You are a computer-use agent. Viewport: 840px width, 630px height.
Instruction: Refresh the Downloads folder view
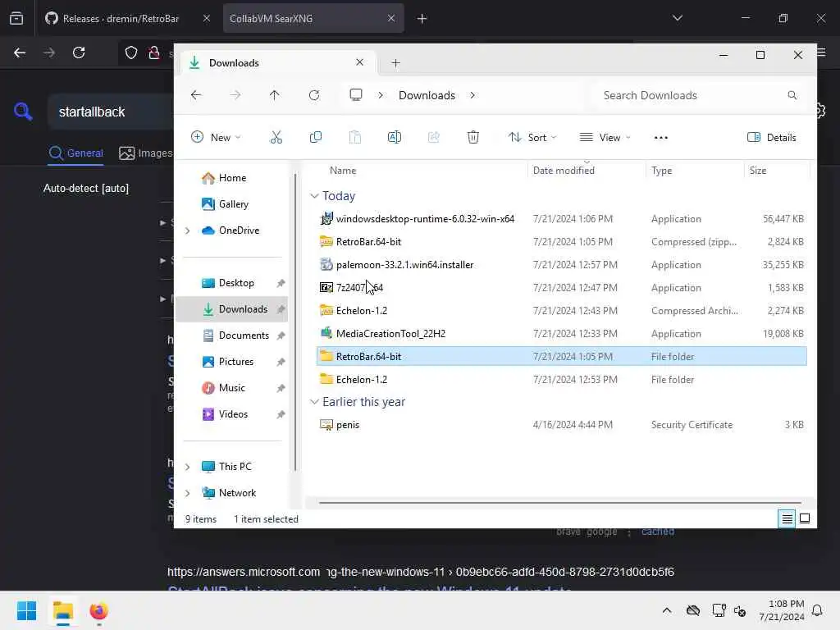click(x=314, y=95)
